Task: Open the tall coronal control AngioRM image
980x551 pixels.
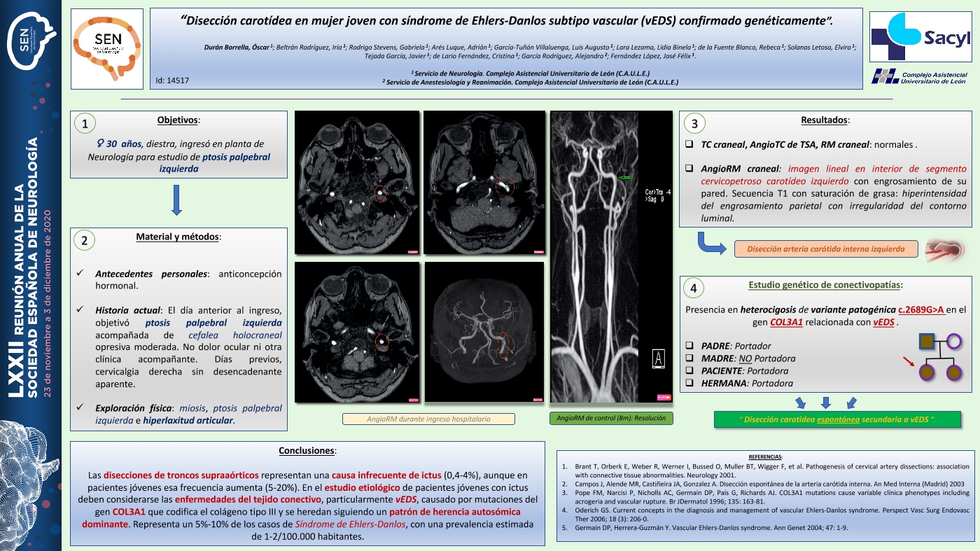Action: pos(611,257)
